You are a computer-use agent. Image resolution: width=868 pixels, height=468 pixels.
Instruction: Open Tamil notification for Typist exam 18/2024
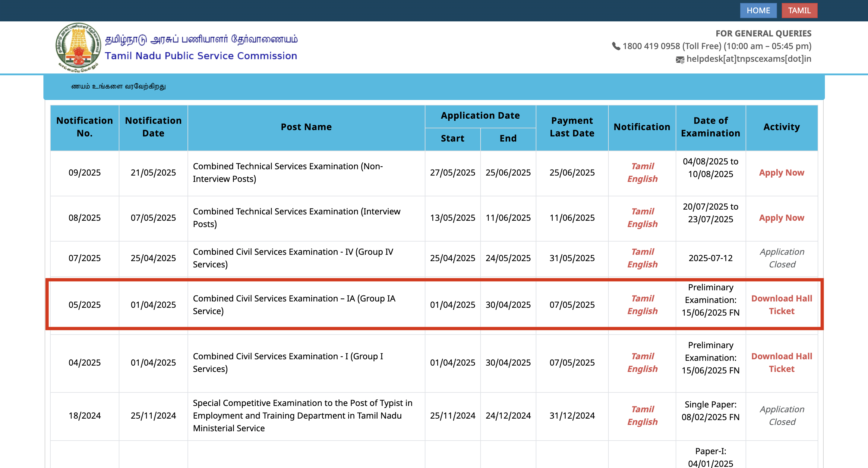tap(642, 409)
